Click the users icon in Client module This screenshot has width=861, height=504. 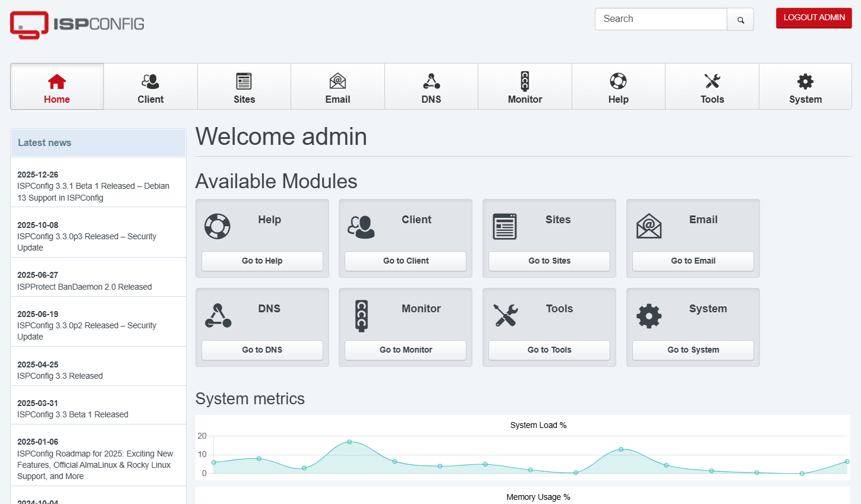[x=361, y=226]
